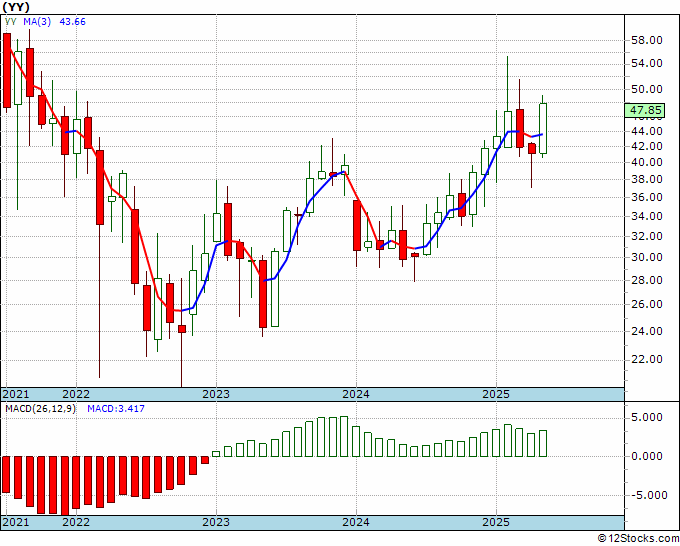The image size is (680, 546).
Task: Click the current price tag 47.85
Action: [x=644, y=110]
